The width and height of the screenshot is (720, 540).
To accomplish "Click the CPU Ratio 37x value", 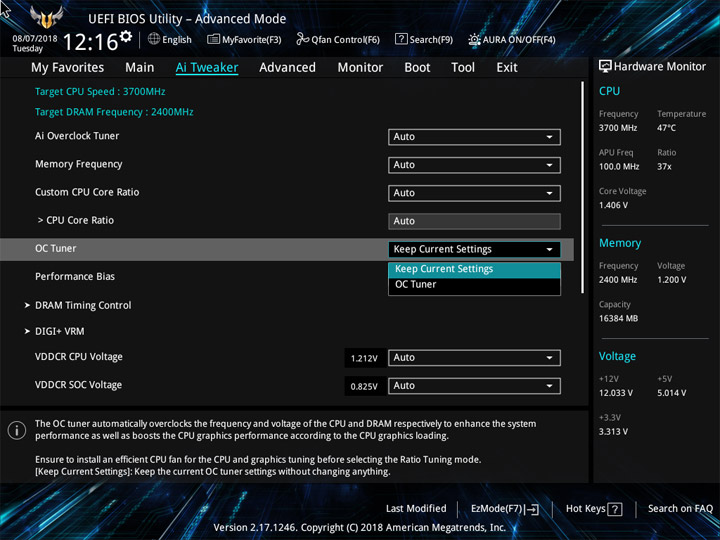I will point(664,167).
